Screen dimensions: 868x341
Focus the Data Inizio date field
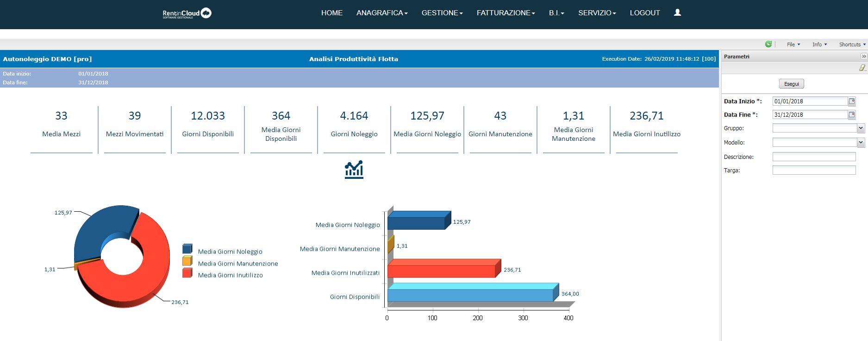810,101
